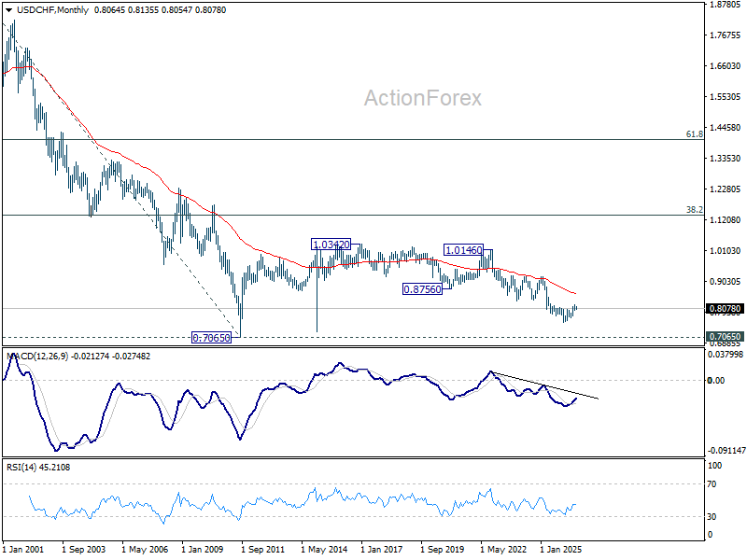Click the 61.8 Fibonacci level label
This screenshot has height=560, width=747.
tap(694, 134)
